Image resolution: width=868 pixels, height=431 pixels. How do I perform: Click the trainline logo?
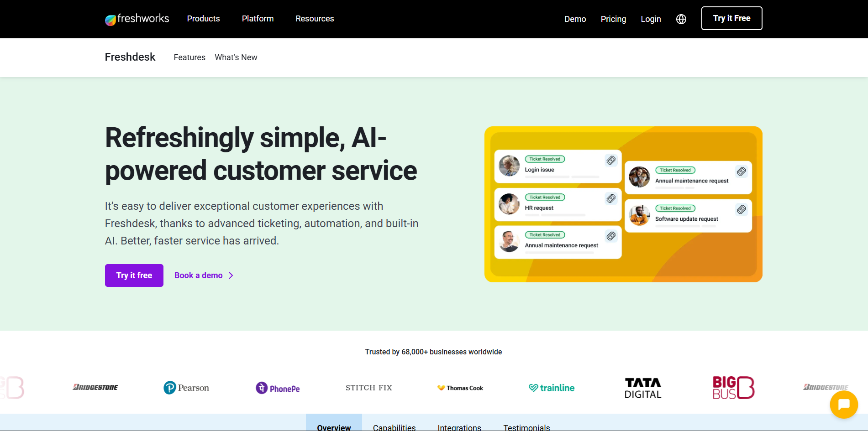coord(552,388)
